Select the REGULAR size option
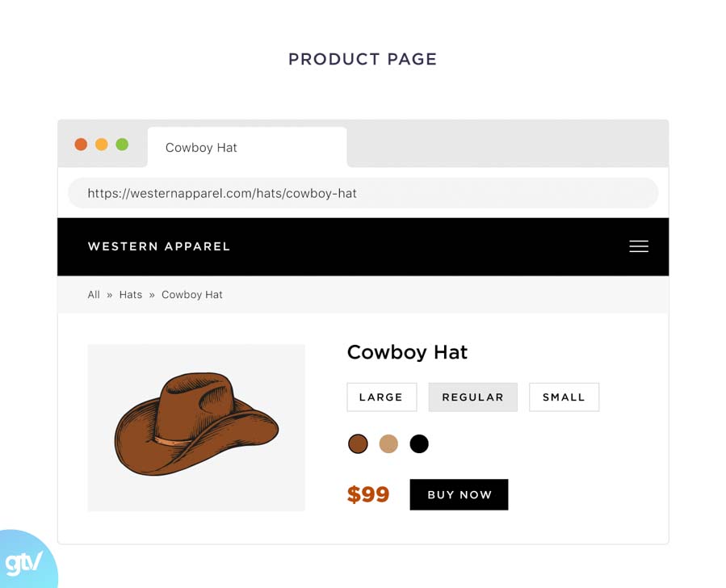 click(x=472, y=397)
